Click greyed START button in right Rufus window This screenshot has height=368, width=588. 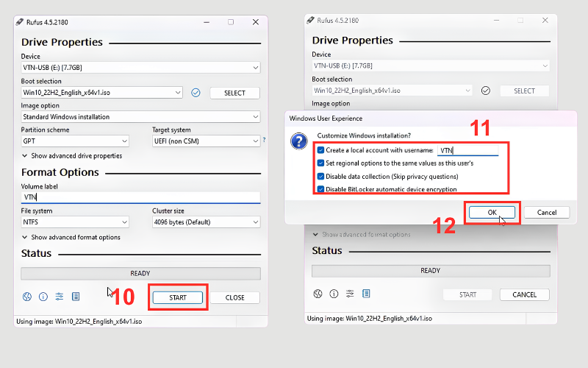[x=467, y=294]
